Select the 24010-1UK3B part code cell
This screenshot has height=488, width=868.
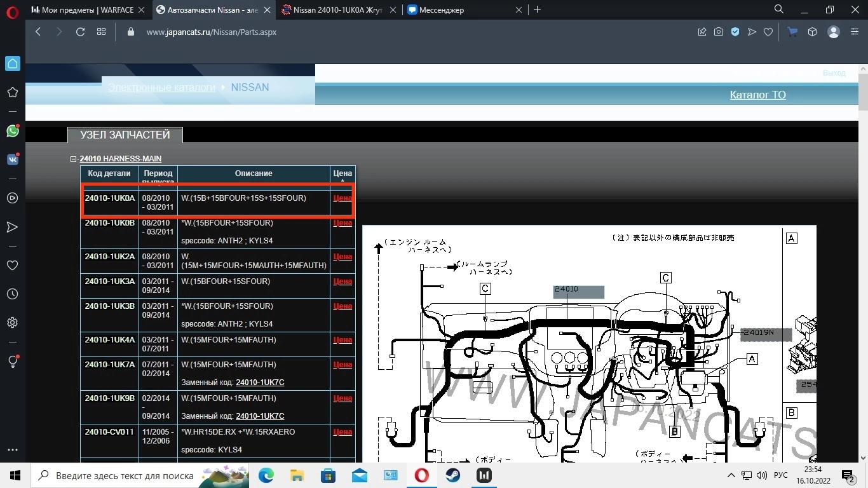pyautogui.click(x=110, y=315)
